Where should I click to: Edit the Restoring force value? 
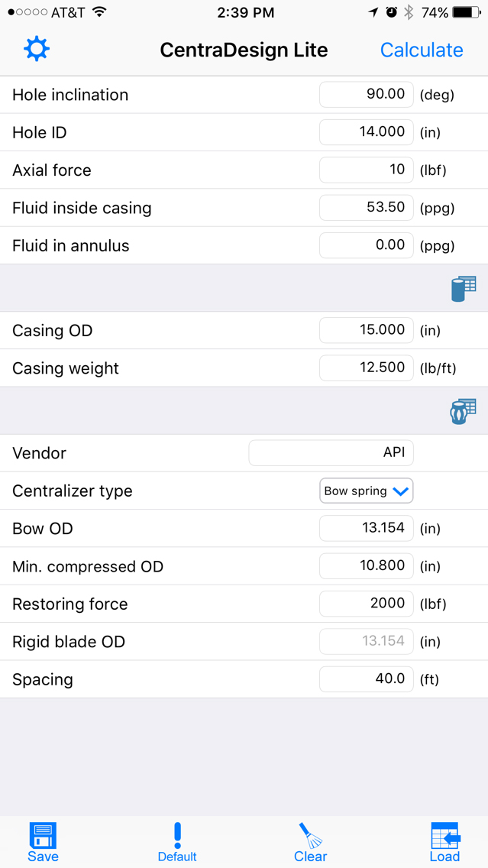click(367, 604)
